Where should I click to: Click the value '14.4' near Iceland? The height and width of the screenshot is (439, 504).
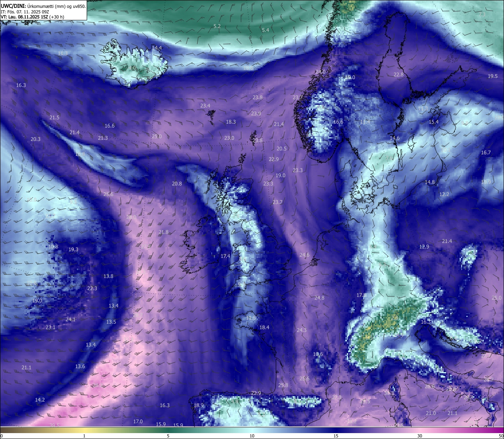157,48
